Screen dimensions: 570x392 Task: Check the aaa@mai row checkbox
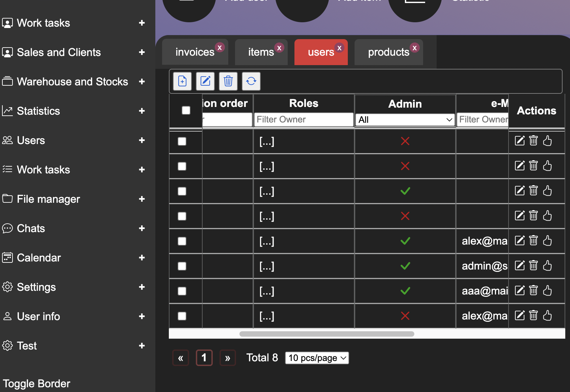182,291
